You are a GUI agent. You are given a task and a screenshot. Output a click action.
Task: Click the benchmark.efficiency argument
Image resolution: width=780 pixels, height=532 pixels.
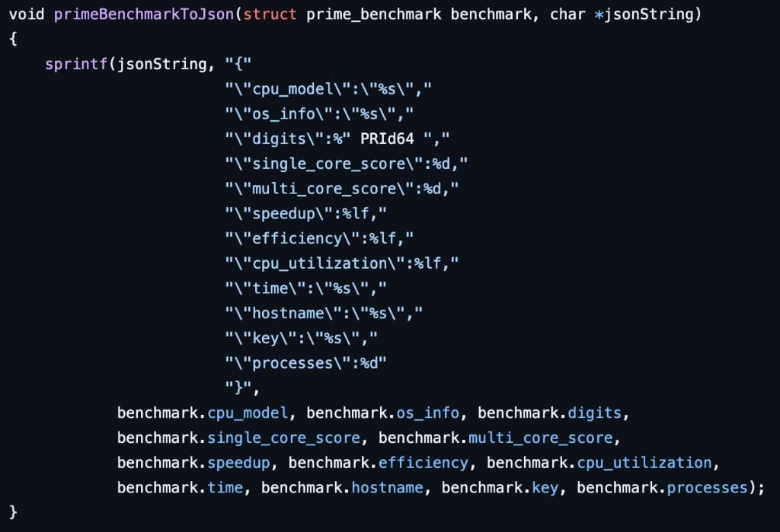378,463
